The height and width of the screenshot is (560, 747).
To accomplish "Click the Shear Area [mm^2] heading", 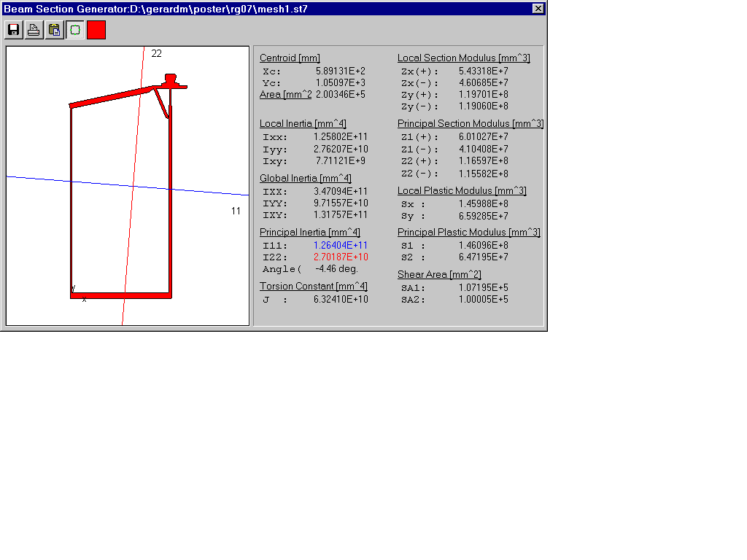I will click(439, 275).
